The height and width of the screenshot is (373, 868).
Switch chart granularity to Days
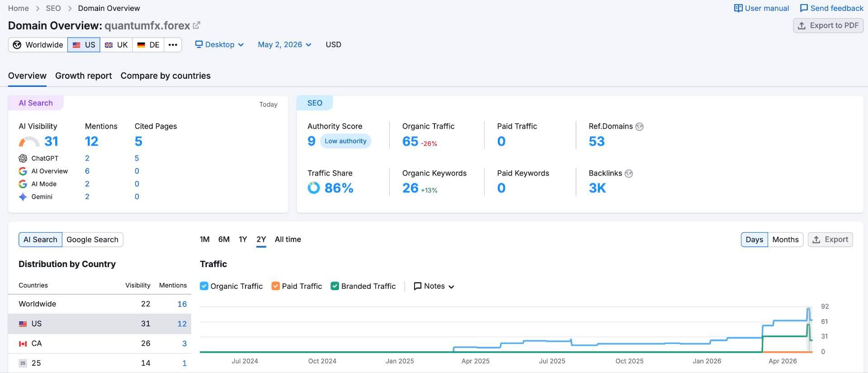(x=754, y=240)
